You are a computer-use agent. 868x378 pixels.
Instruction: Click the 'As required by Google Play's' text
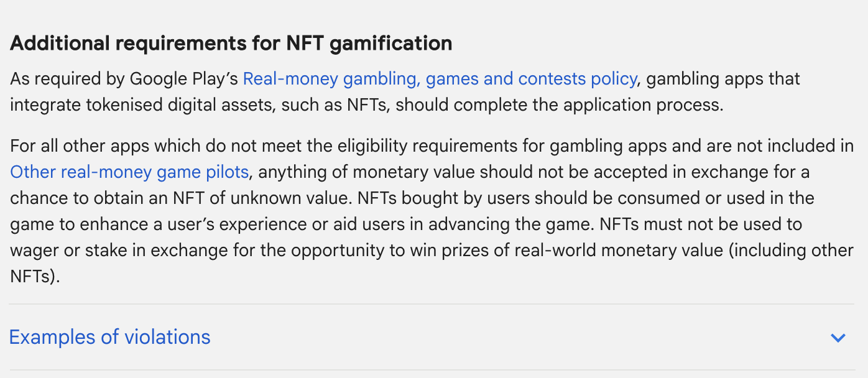124,79
